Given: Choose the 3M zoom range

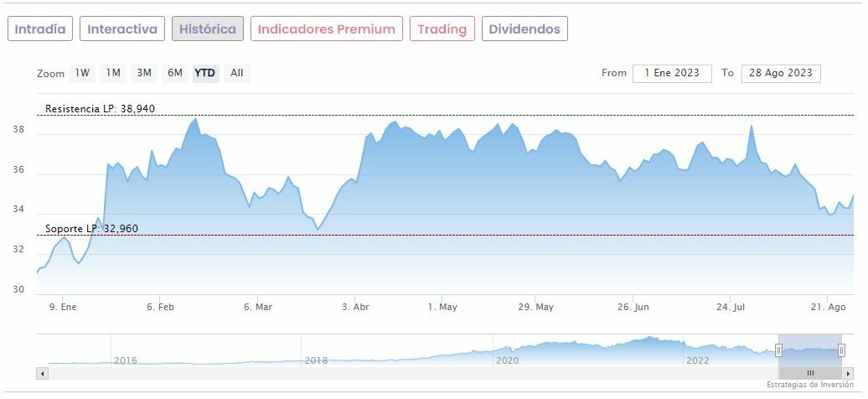Looking at the screenshot, I should tap(144, 73).
